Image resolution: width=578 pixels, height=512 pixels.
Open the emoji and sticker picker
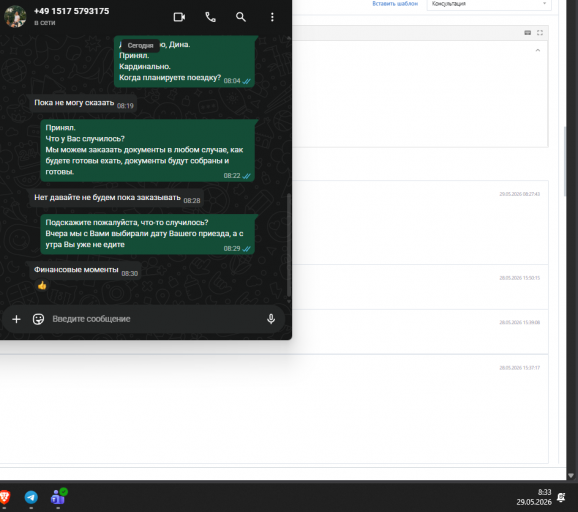pos(38,319)
